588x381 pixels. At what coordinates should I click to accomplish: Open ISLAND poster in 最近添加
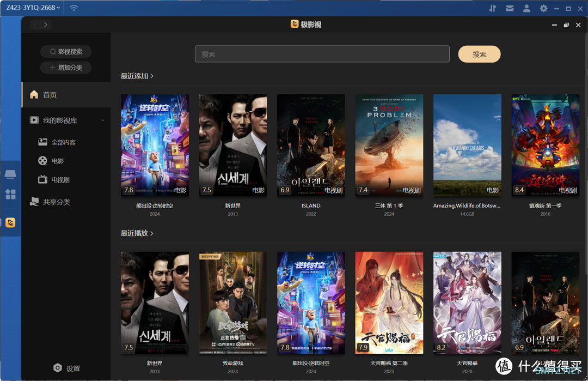tap(311, 145)
